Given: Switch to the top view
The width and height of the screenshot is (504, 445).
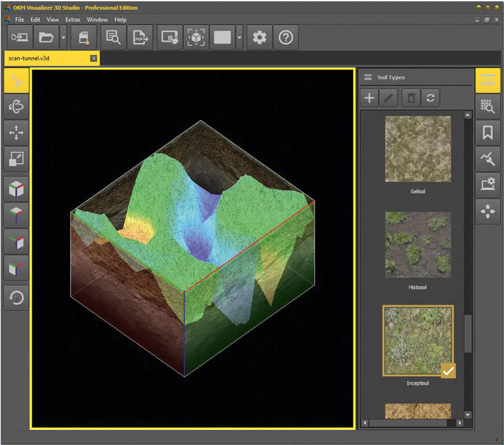Looking at the screenshot, I should coord(16,215).
